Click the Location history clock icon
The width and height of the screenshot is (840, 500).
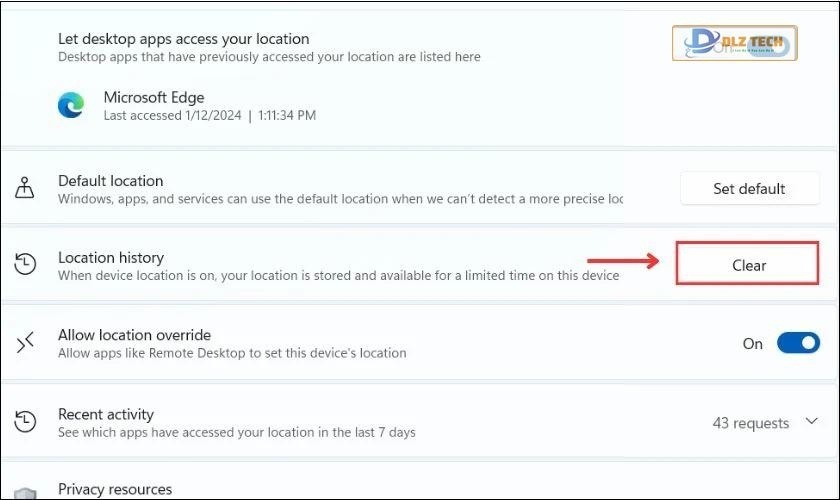coord(26,265)
